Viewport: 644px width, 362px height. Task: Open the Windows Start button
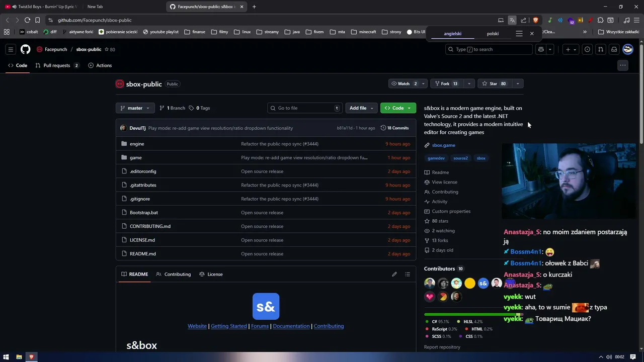tap(6, 357)
